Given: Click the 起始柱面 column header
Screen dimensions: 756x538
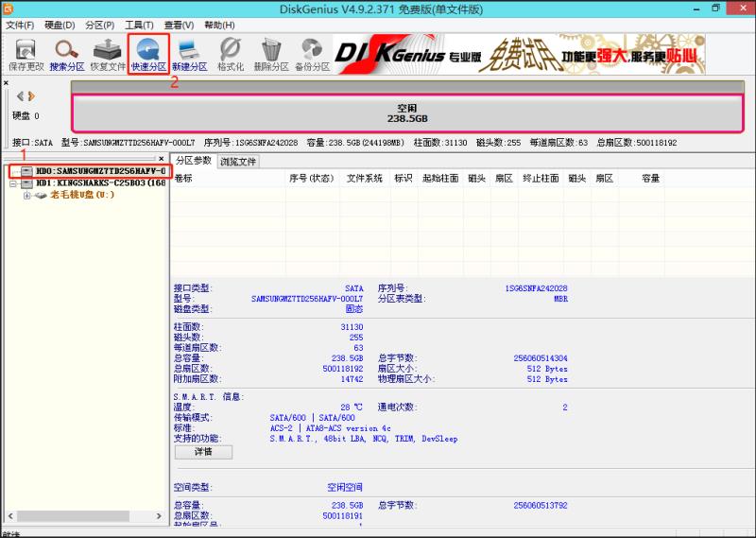Looking at the screenshot, I should (440, 178).
